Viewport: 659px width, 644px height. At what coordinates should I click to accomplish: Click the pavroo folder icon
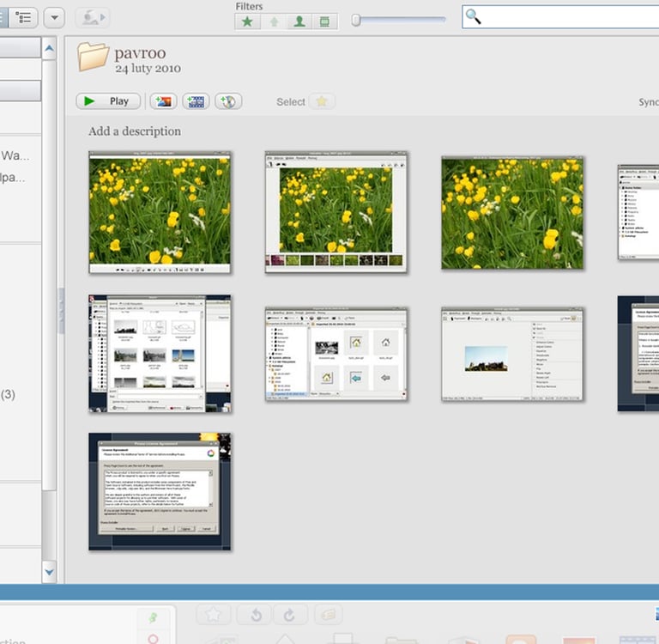tap(93, 57)
